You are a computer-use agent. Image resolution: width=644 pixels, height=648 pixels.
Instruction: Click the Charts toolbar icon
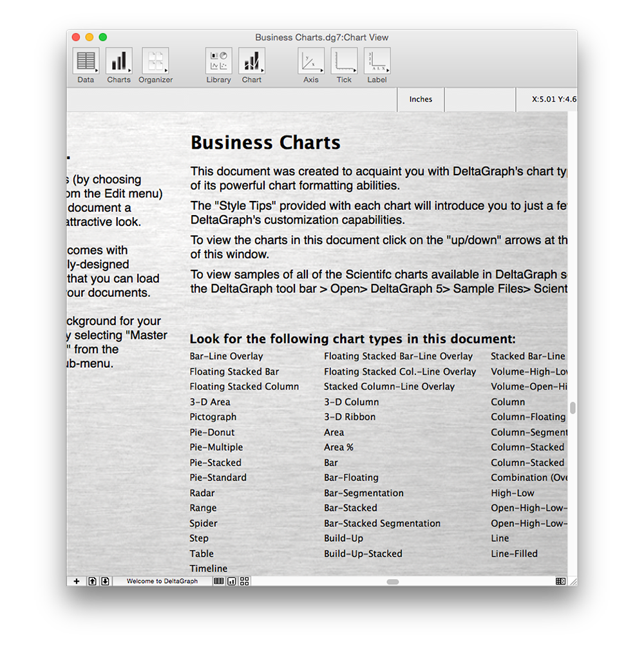point(118,61)
